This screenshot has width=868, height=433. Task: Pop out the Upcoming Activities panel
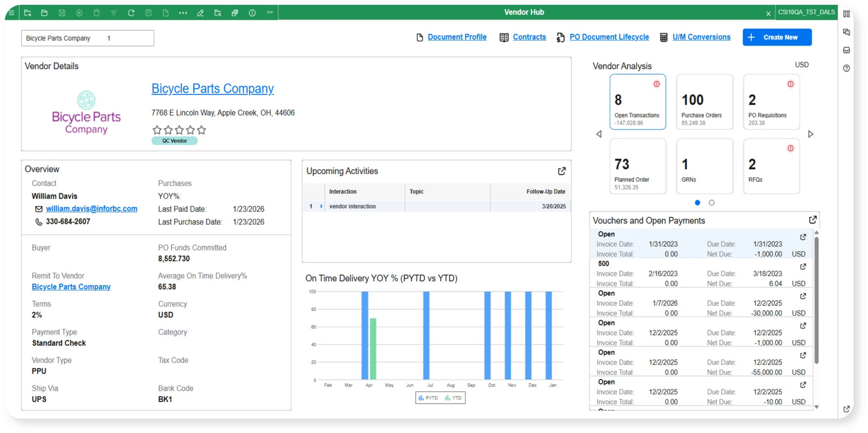561,171
